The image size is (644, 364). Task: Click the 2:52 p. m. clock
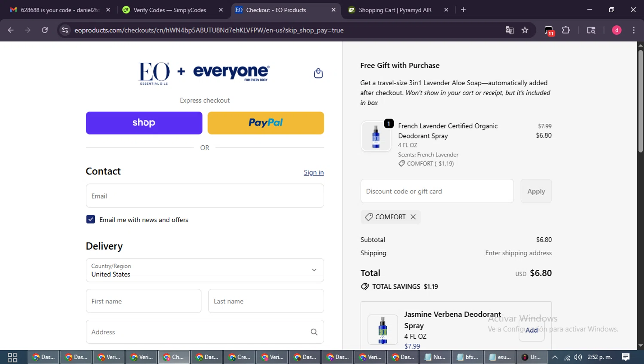[600, 357]
